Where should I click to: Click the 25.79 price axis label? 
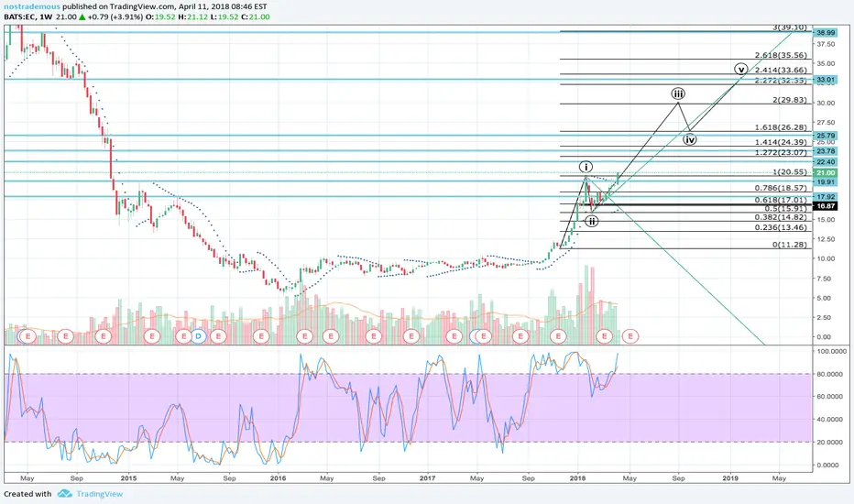826,136
